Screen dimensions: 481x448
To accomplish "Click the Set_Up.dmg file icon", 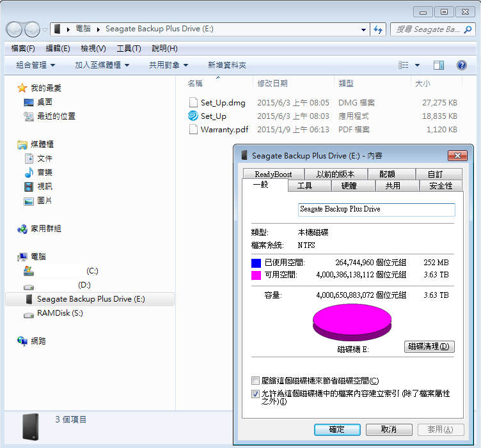I will [x=193, y=102].
